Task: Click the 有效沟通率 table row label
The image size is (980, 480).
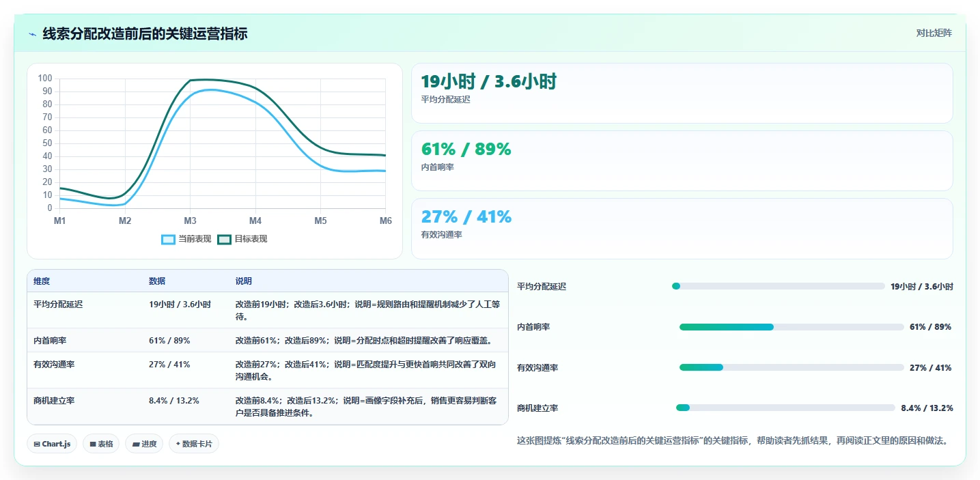Action: pos(54,364)
